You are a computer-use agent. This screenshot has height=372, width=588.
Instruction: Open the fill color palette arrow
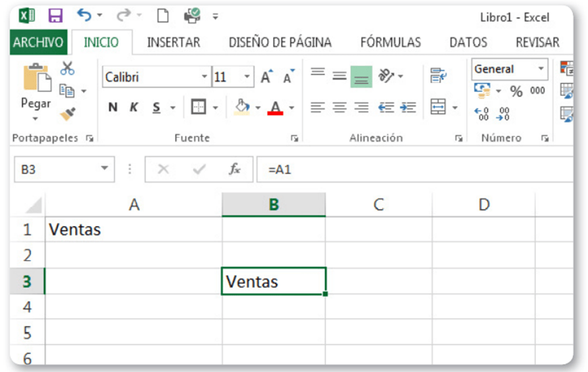click(258, 108)
